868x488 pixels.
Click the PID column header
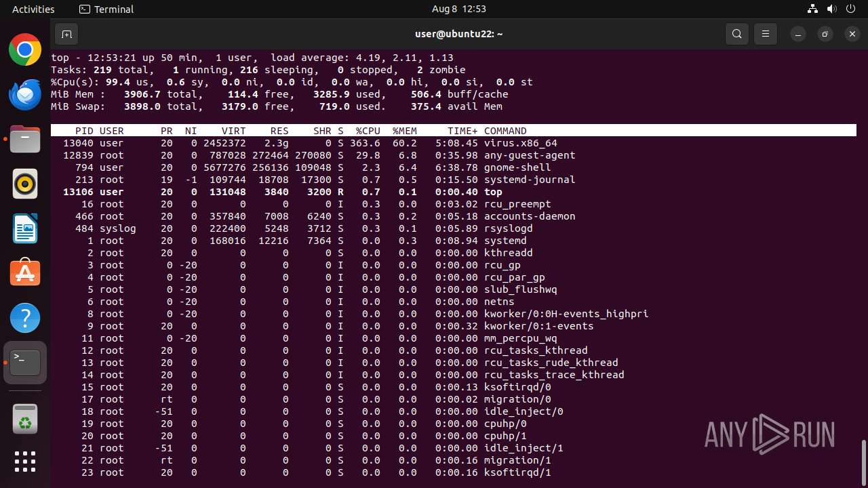pos(84,131)
